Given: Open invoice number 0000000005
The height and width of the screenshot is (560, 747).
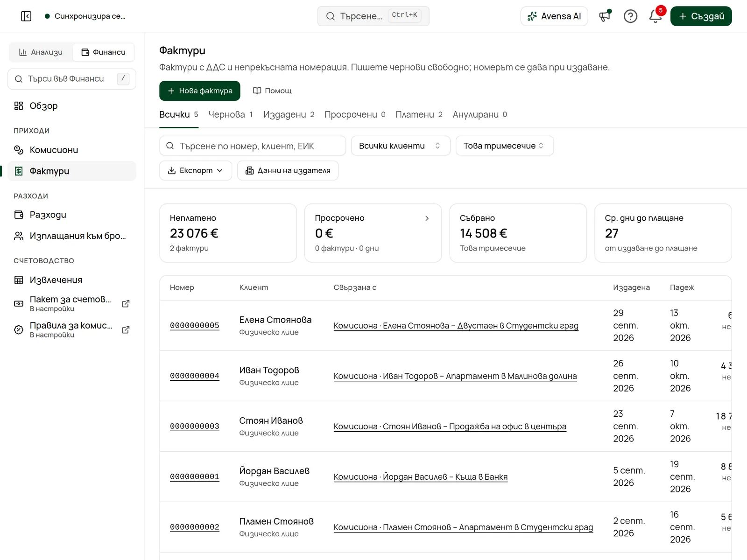Looking at the screenshot, I should [x=195, y=326].
